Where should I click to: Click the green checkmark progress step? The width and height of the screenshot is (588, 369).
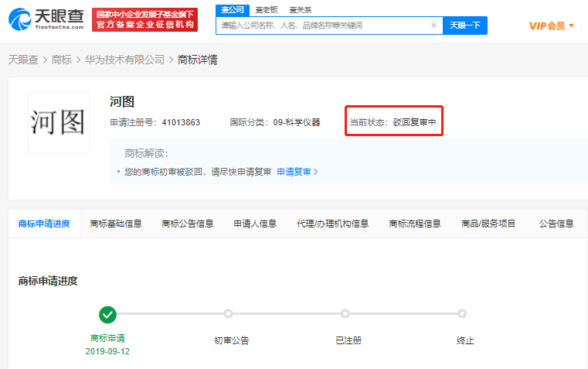108,314
